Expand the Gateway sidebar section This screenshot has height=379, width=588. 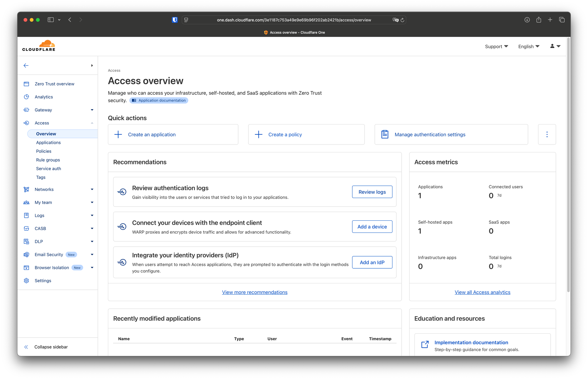tap(92, 110)
